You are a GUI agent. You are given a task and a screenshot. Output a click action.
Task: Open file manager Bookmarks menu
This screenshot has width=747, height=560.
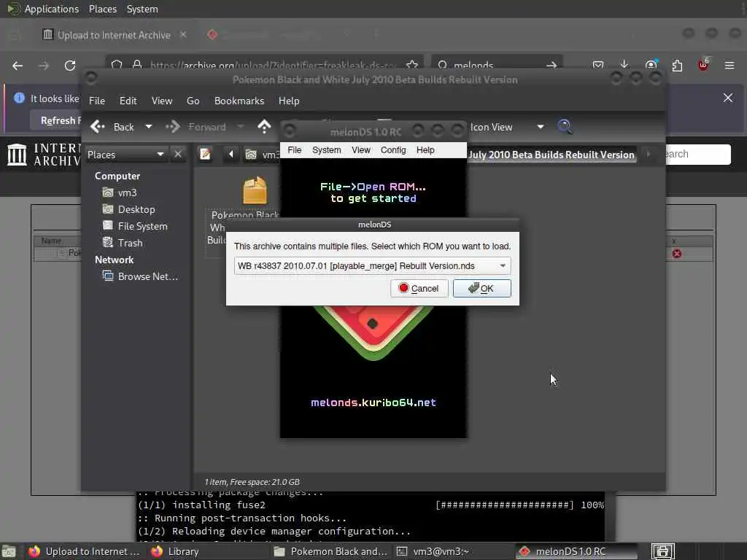point(239,101)
